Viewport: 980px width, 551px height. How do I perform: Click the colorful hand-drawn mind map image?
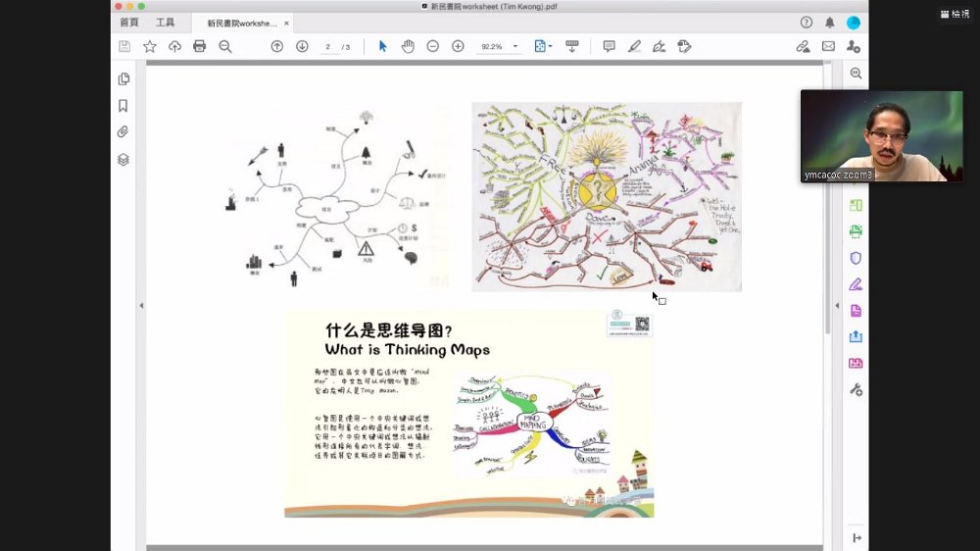607,196
